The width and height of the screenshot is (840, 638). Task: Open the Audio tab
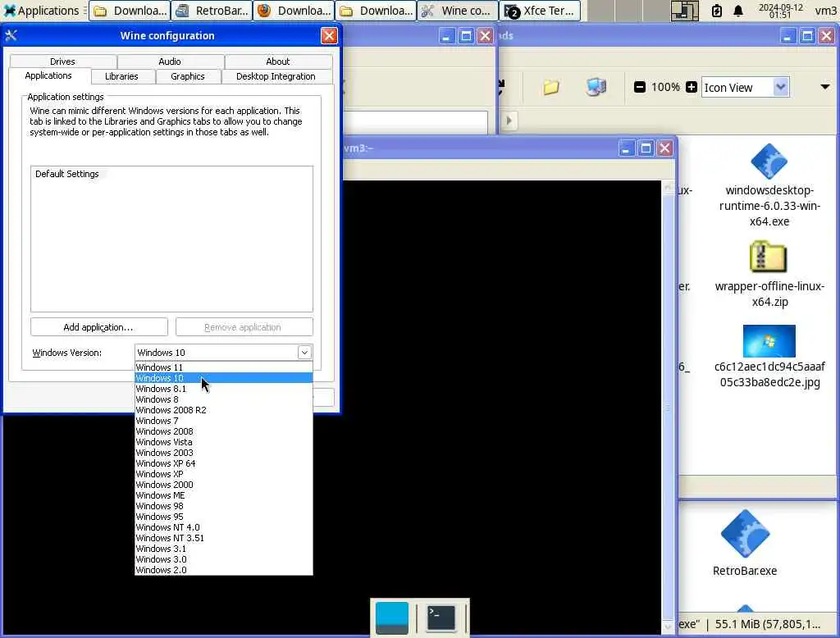point(170,62)
